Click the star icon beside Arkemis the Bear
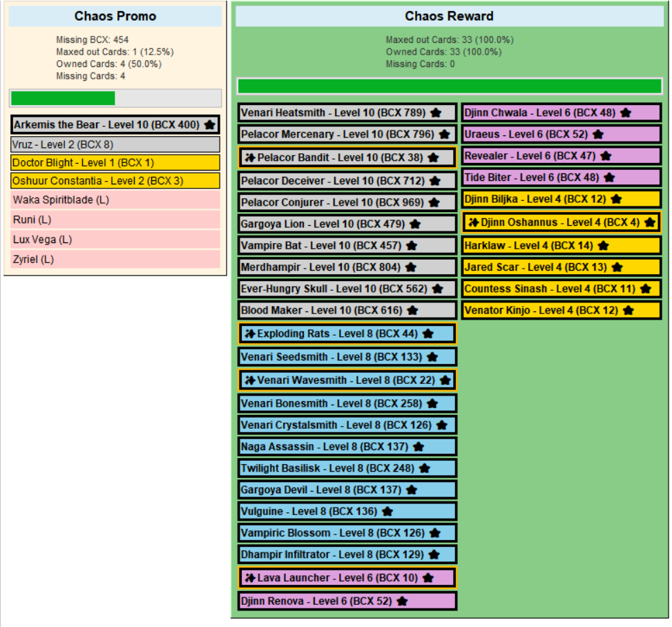672x627 pixels. [209, 125]
